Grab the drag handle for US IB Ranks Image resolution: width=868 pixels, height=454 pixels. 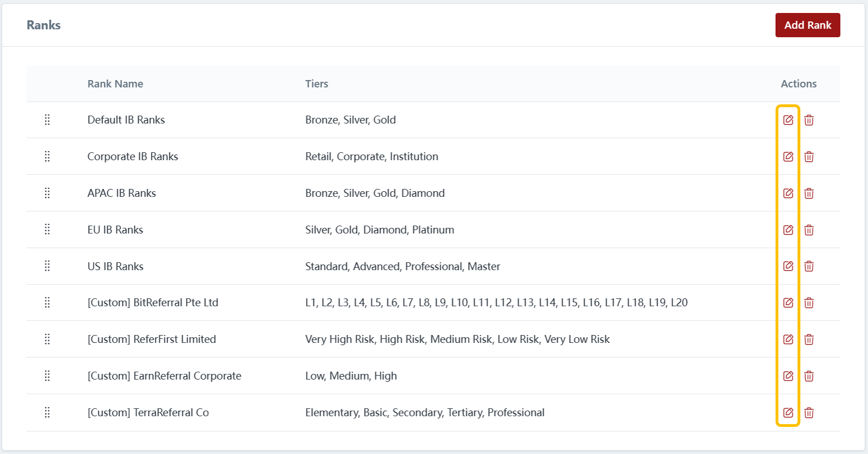(x=47, y=266)
